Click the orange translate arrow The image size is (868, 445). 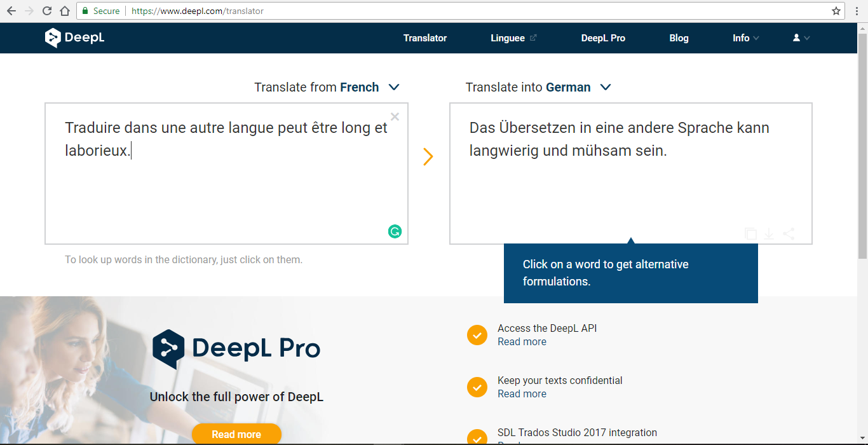[x=428, y=156]
